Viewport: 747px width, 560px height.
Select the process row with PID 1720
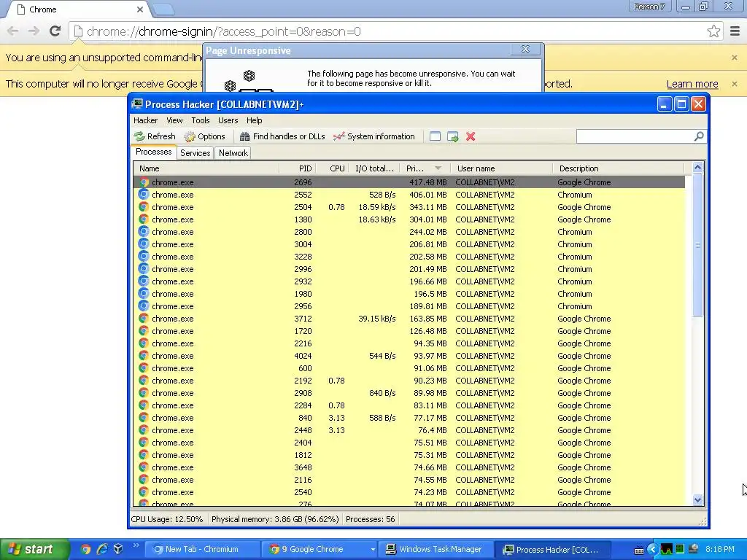pos(409,331)
